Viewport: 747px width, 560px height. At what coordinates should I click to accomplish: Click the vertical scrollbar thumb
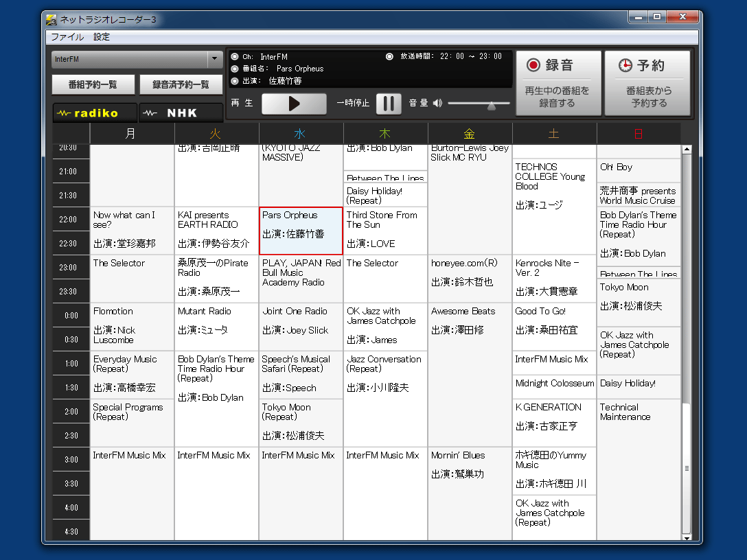point(687,469)
